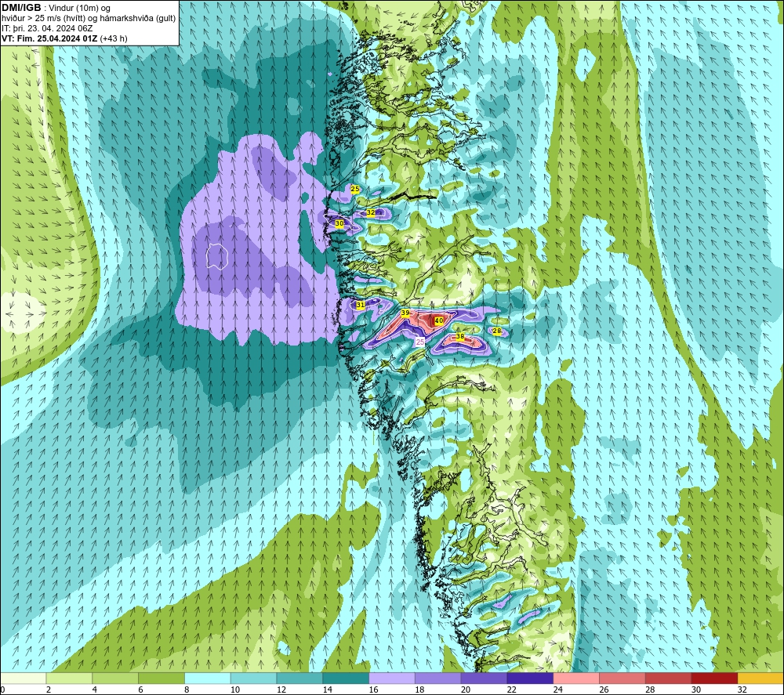Click the yellow gust label 40
The image size is (784, 695).
coord(439,320)
